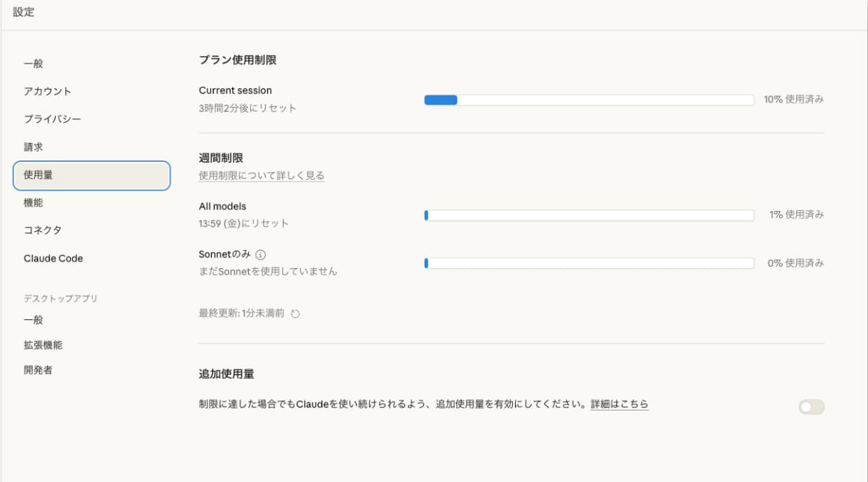The height and width of the screenshot is (482, 868).
Task: Select 一般 under デスクトップアプリ
Action: (34, 319)
